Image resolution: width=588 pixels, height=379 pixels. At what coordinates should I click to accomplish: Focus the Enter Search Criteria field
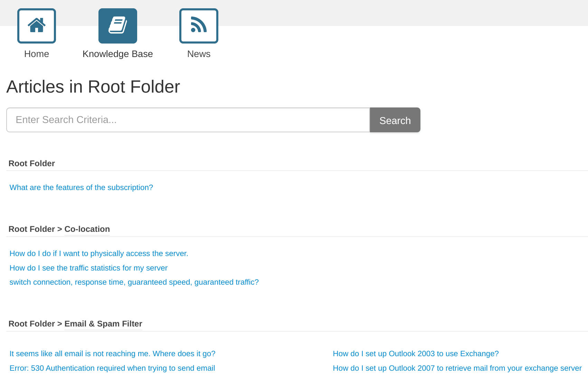pos(188,120)
